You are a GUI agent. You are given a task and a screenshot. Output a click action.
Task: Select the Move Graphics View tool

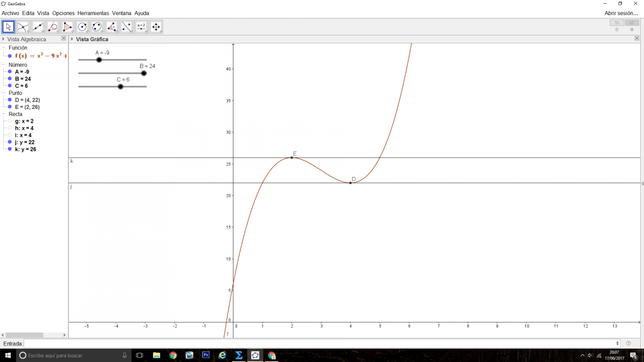(156, 27)
